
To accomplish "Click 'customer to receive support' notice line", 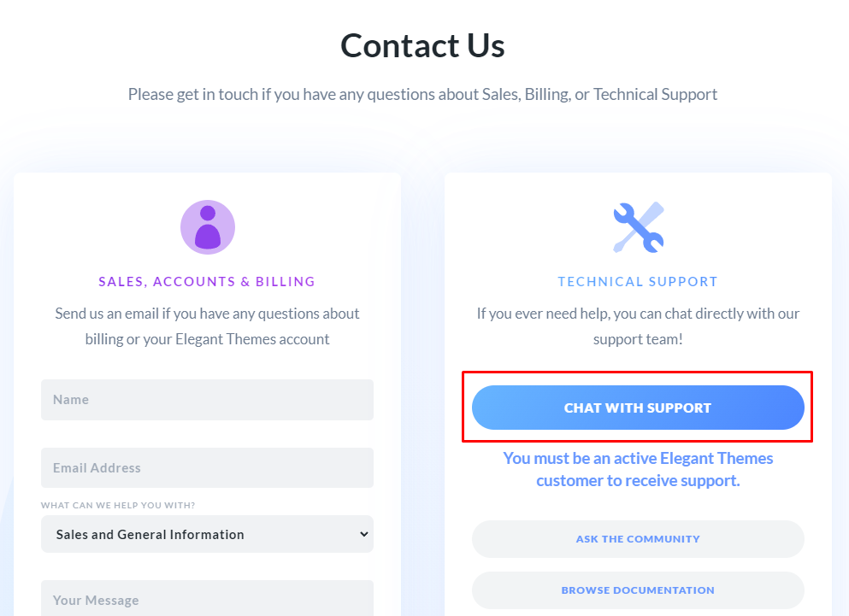I will pos(638,481).
